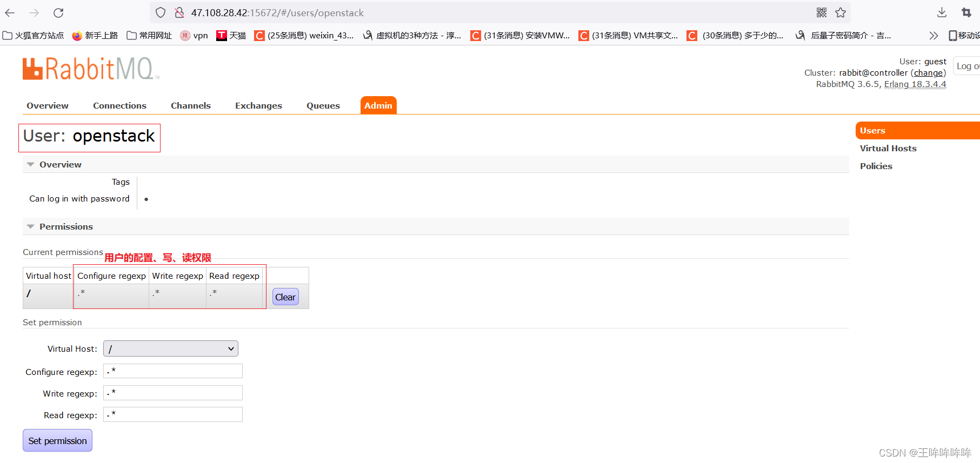Viewport: 980px width, 463px height.
Task: Open the 常用网址 bookmark folder
Action: click(x=149, y=36)
